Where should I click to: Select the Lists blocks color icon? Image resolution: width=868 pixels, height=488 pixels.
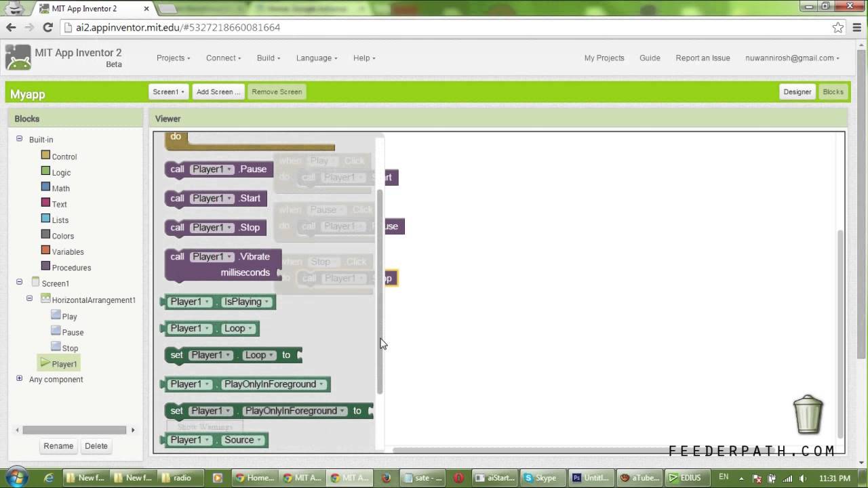45,218
